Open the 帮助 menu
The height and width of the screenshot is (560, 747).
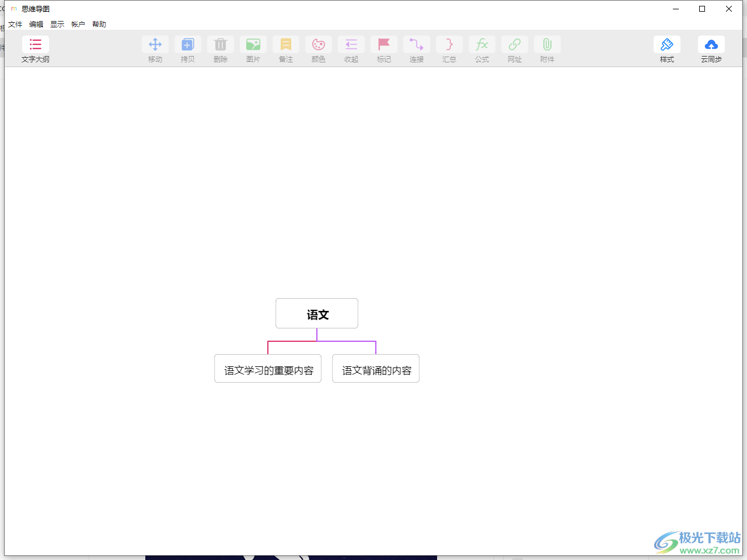click(99, 24)
